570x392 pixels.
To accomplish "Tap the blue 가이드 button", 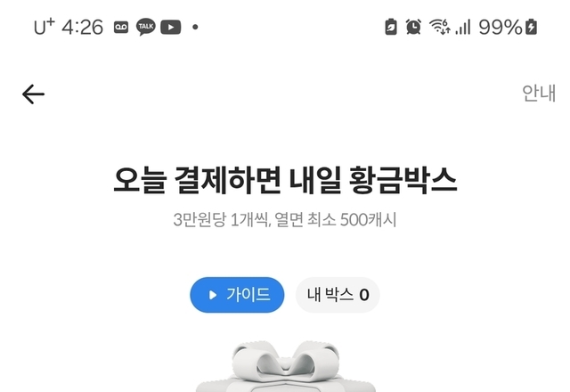I will point(237,295).
